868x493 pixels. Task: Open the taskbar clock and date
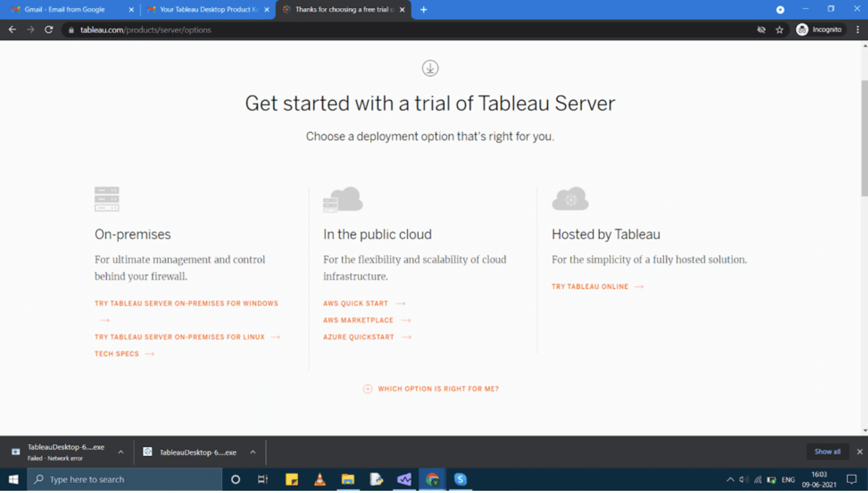click(x=819, y=479)
